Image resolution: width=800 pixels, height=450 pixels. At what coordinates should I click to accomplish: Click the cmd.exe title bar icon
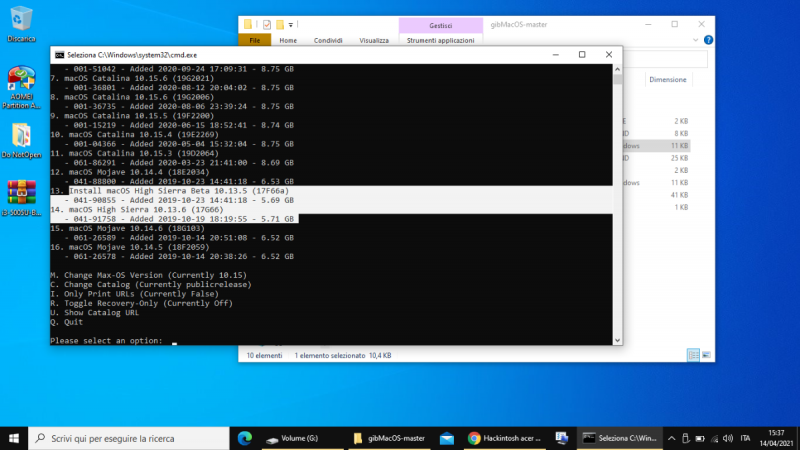coord(60,55)
